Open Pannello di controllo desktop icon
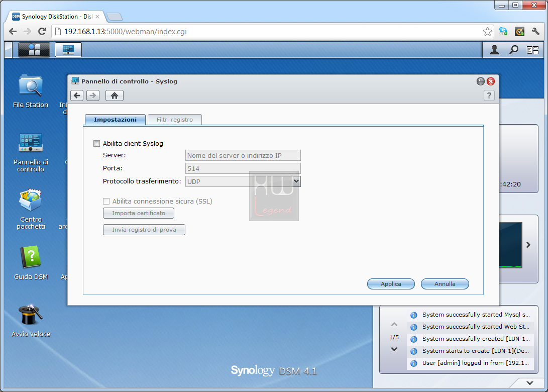The width and height of the screenshot is (548, 392). pos(31,152)
